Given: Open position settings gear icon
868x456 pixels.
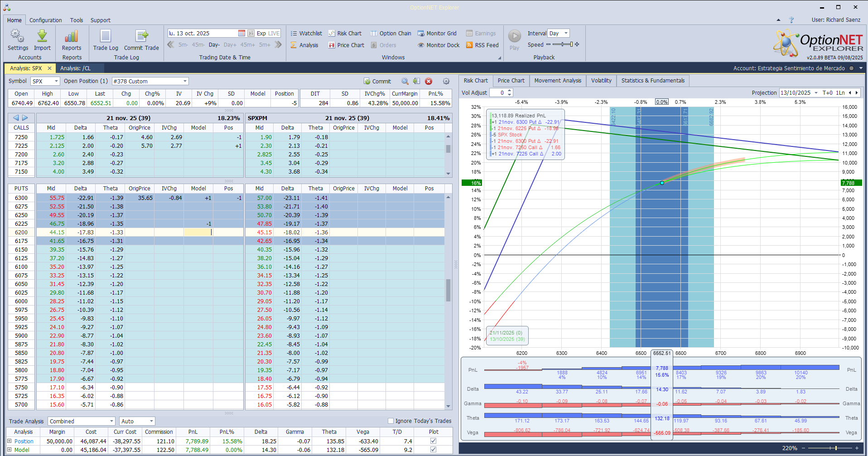Looking at the screenshot, I should [x=446, y=81].
